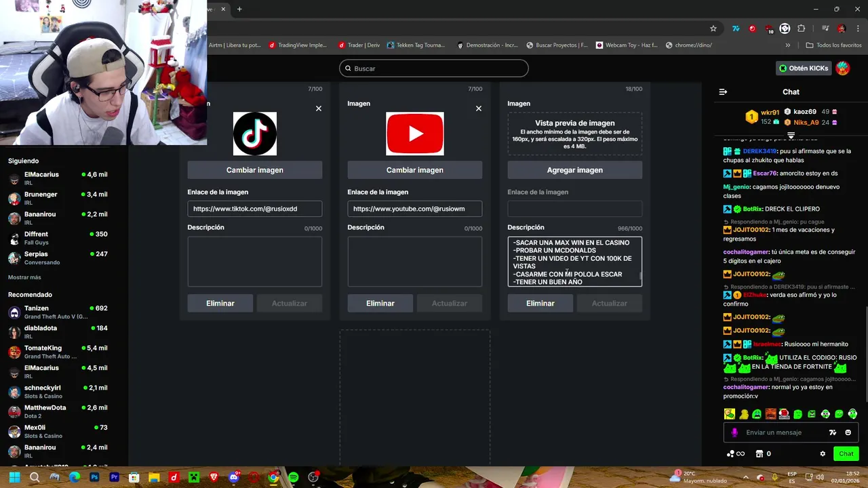Screen dimensions: 868x488
Task: Click the empty description box in TikTok panel
Action: point(255,262)
